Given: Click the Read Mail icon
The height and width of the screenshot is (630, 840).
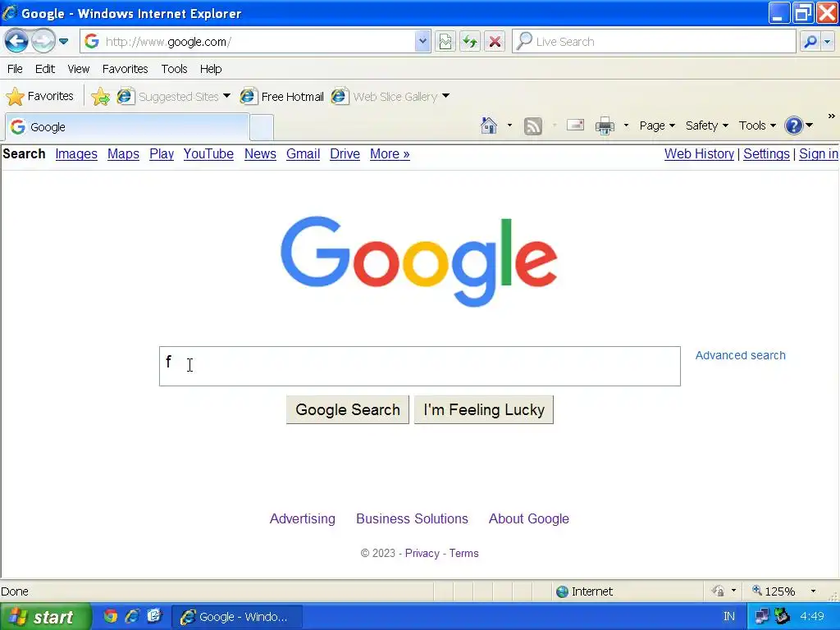Looking at the screenshot, I should tap(575, 126).
